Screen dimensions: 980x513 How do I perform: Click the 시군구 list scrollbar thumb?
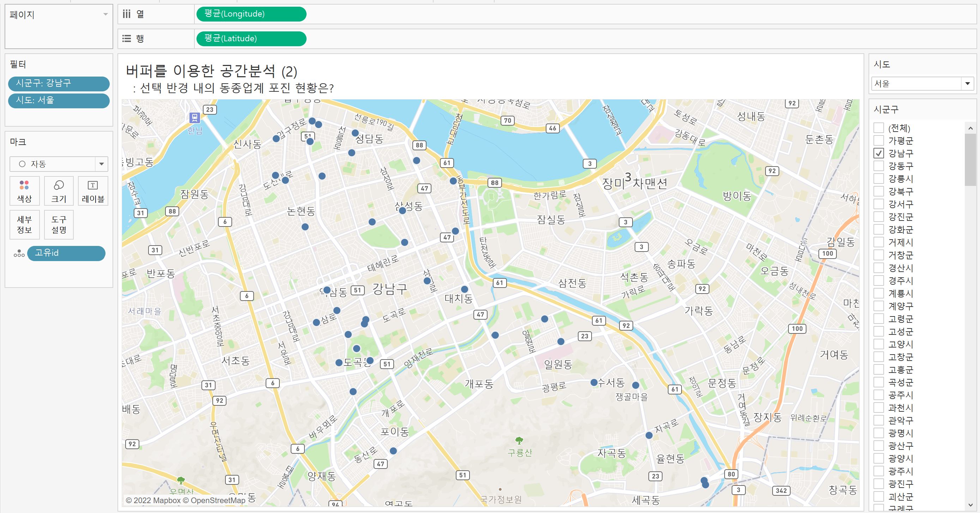pos(970,159)
